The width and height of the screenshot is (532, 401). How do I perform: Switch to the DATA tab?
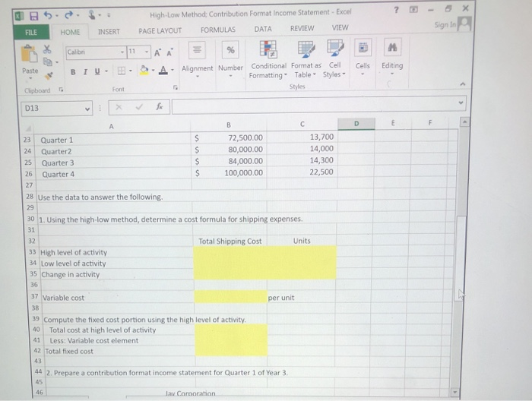[x=263, y=29]
